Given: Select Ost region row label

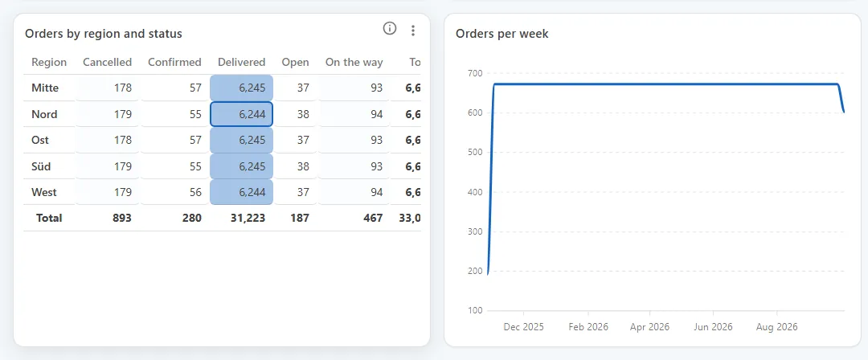Looking at the screenshot, I should click(40, 140).
